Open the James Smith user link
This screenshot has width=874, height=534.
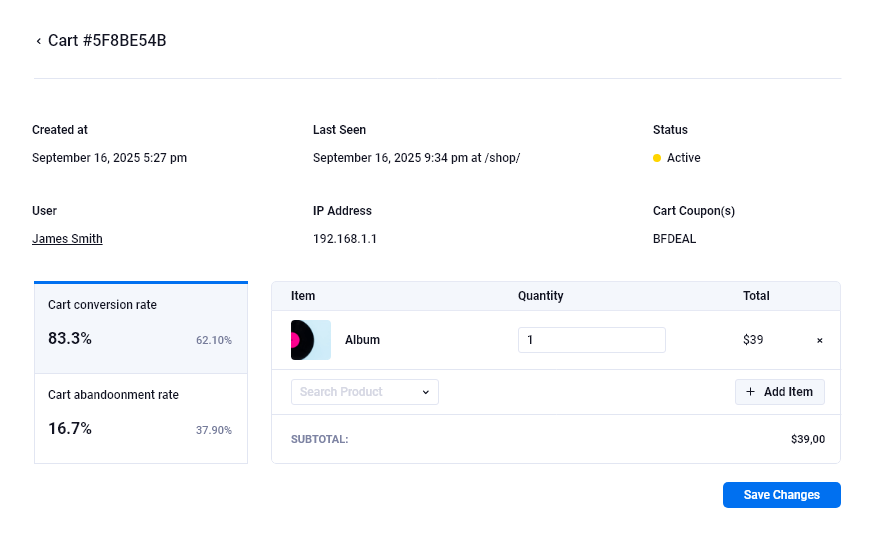67,239
